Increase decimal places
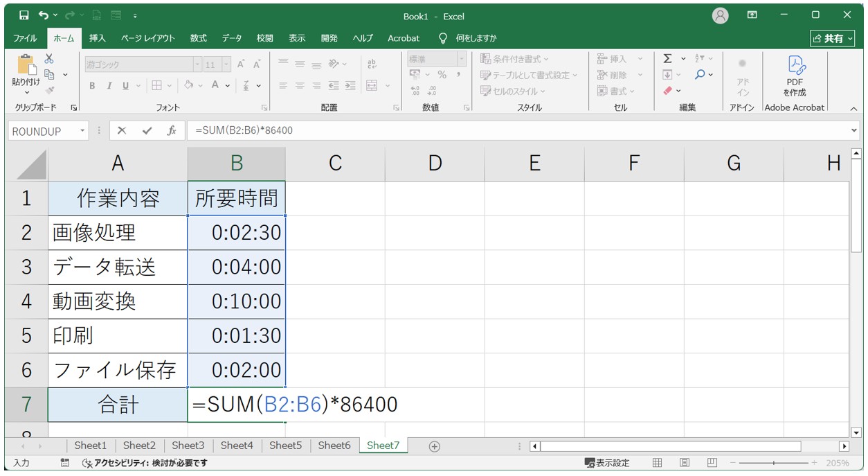This screenshot has width=868, height=476. click(415, 91)
